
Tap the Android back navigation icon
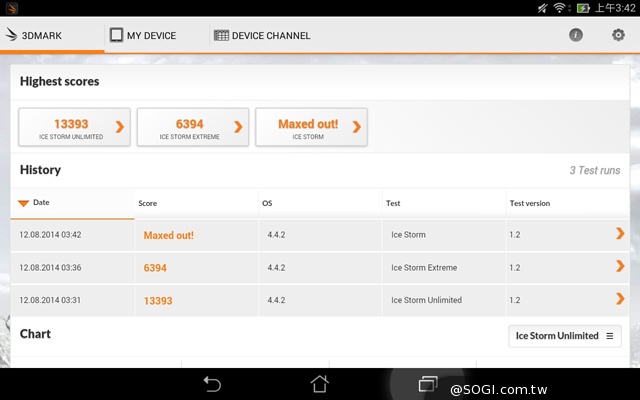tap(212, 383)
